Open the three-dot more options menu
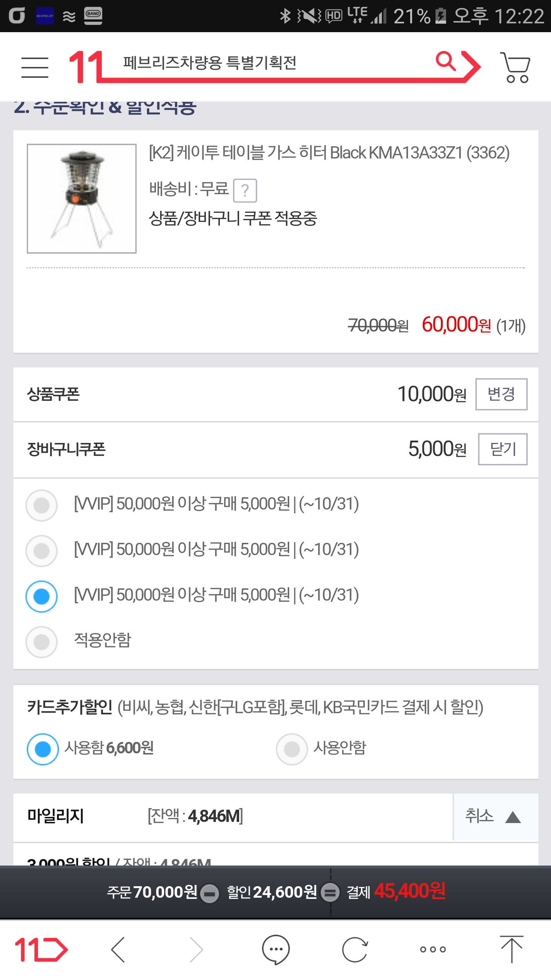Viewport: 551px width, 980px height. (433, 949)
